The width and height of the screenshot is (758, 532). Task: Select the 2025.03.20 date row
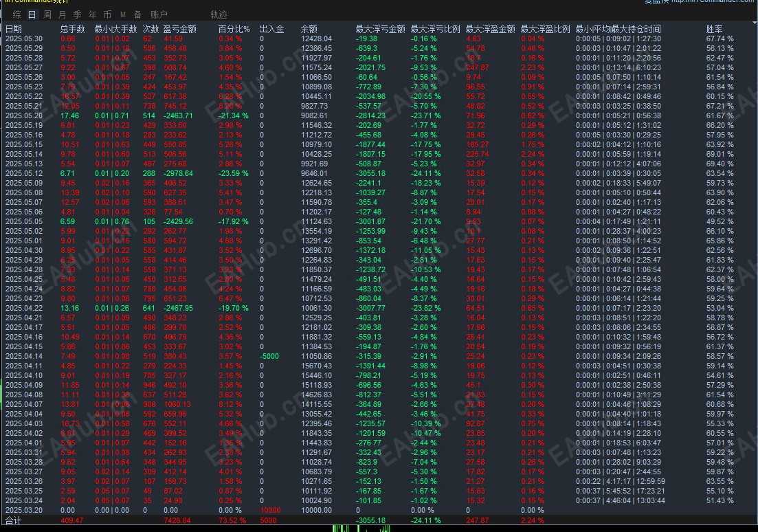pyautogui.click(x=379, y=510)
